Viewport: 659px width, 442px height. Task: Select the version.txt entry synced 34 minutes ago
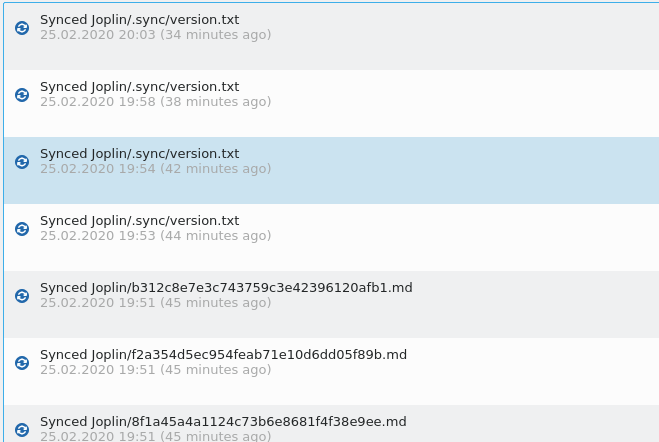332,36
